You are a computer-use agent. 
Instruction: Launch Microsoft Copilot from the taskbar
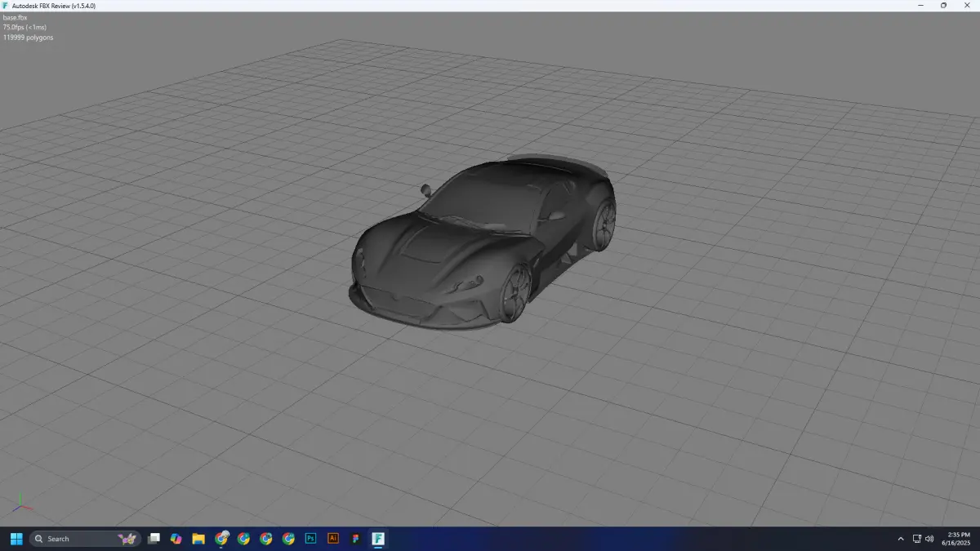176,539
